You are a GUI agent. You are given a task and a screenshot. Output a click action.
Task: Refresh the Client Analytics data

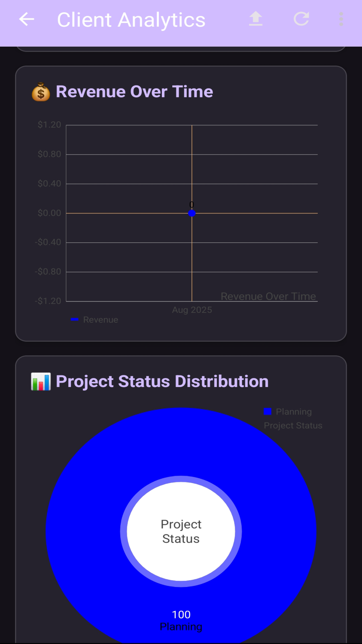click(301, 19)
